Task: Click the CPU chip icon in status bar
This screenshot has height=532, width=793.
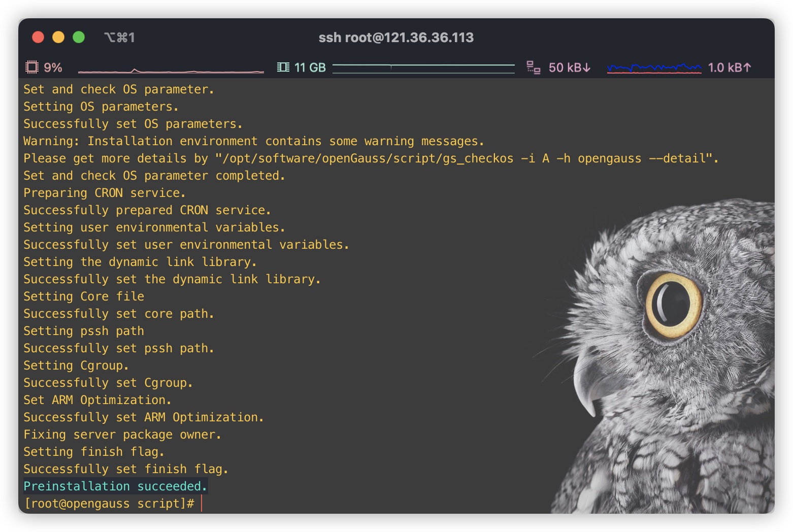Action: click(x=32, y=67)
